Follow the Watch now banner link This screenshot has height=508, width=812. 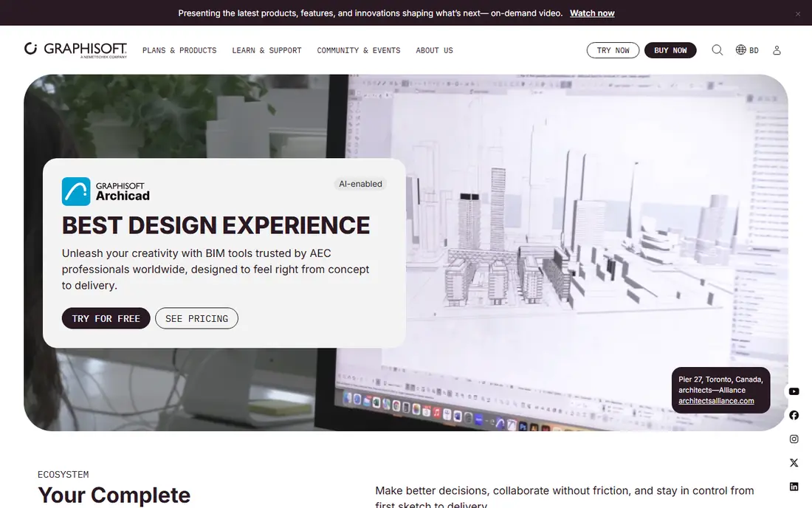(x=592, y=13)
